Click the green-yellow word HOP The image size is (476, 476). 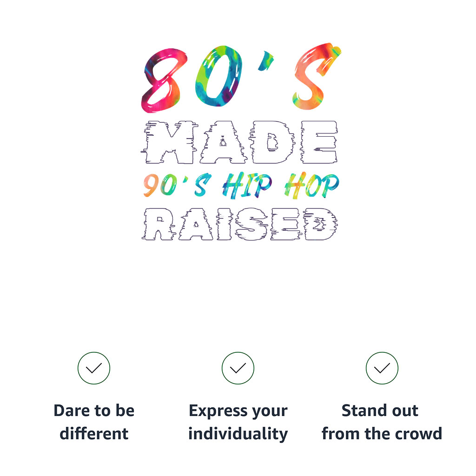(x=311, y=185)
